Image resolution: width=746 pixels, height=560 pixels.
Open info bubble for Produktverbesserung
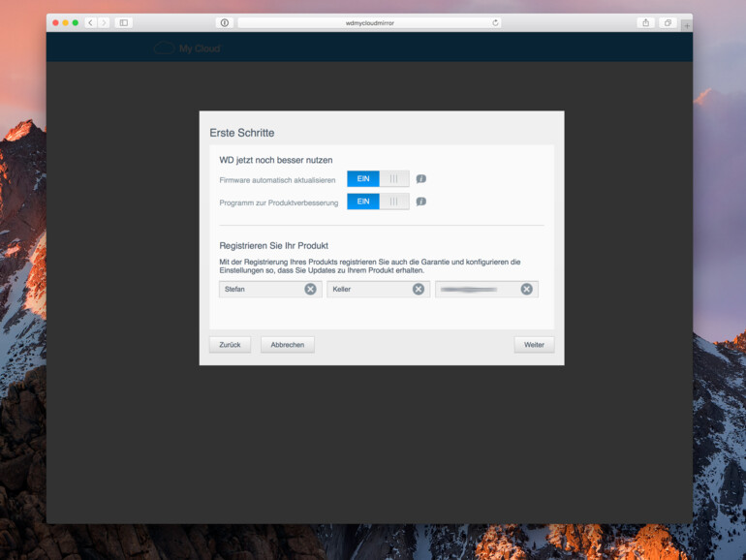pos(421,202)
